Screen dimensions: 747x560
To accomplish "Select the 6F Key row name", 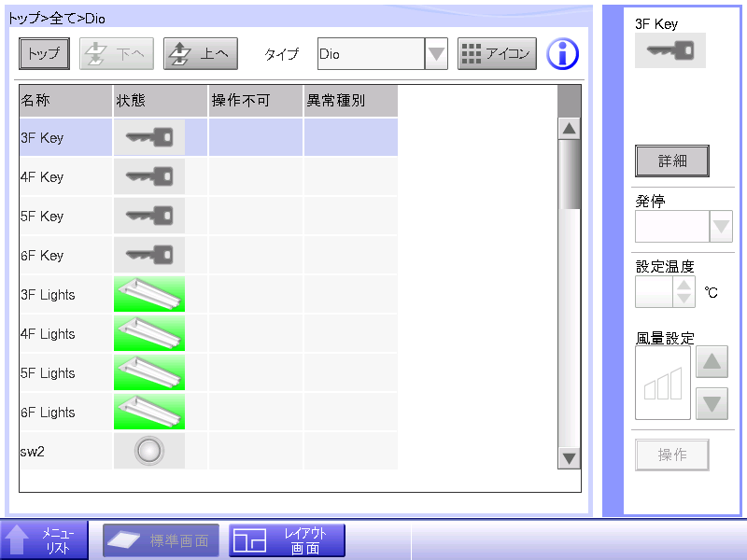I will 42,255.
